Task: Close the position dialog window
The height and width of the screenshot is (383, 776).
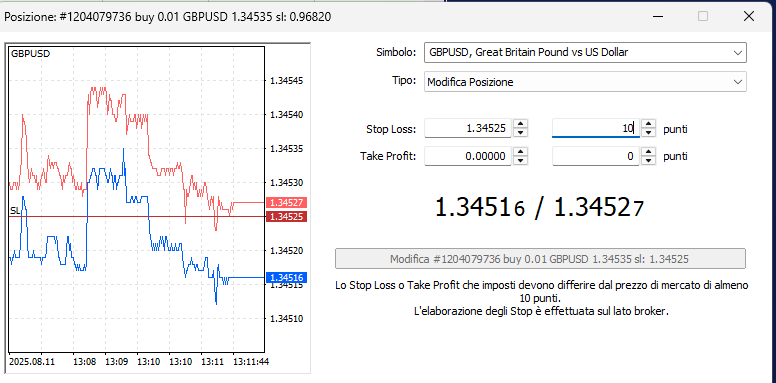Action: 749,16
